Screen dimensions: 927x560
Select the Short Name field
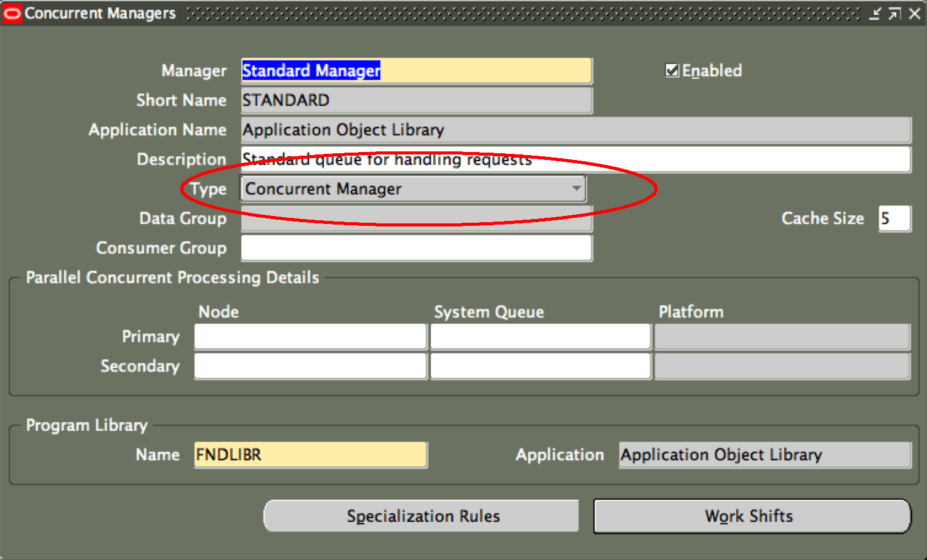pyautogui.click(x=416, y=100)
